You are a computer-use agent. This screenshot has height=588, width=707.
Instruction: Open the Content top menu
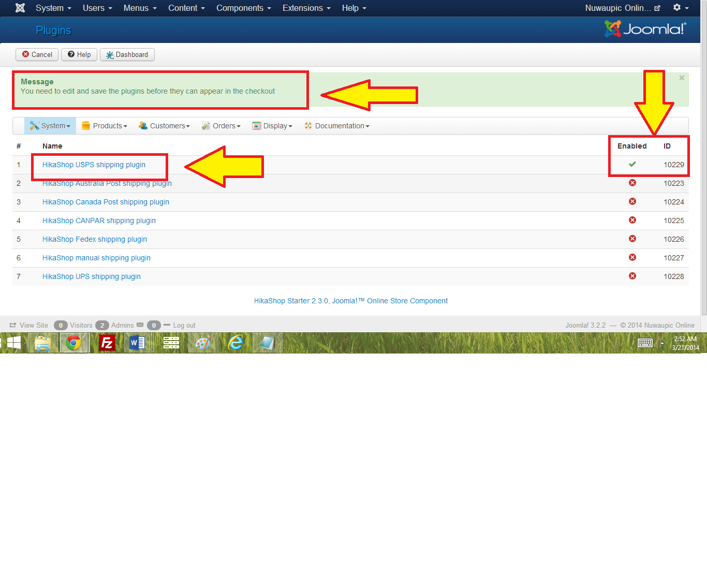[x=186, y=8]
